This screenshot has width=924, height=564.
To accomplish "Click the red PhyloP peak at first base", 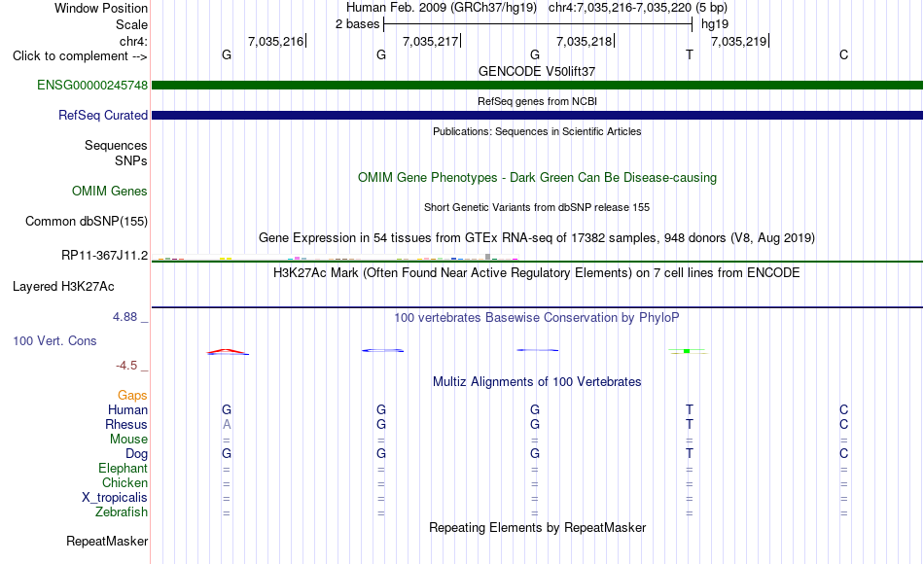I will pyautogui.click(x=228, y=352).
